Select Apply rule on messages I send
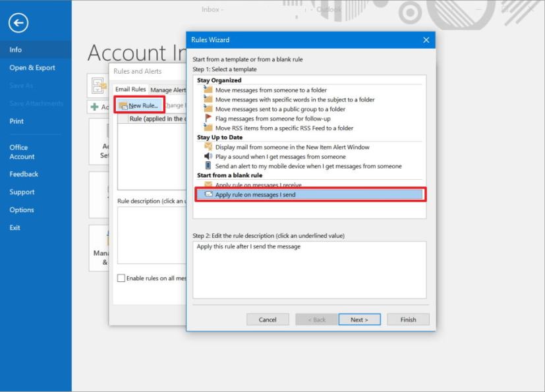The height and width of the screenshot is (392, 545). [x=310, y=194]
